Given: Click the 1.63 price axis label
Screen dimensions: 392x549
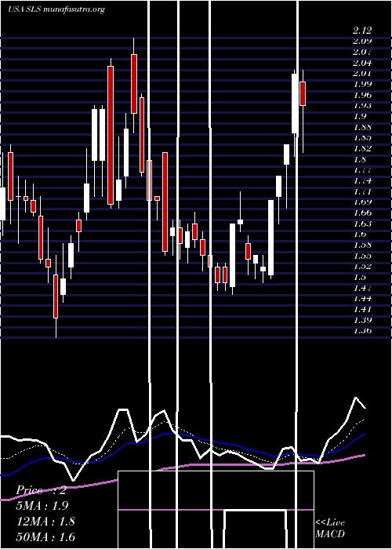Looking at the screenshot, I should (362, 224).
